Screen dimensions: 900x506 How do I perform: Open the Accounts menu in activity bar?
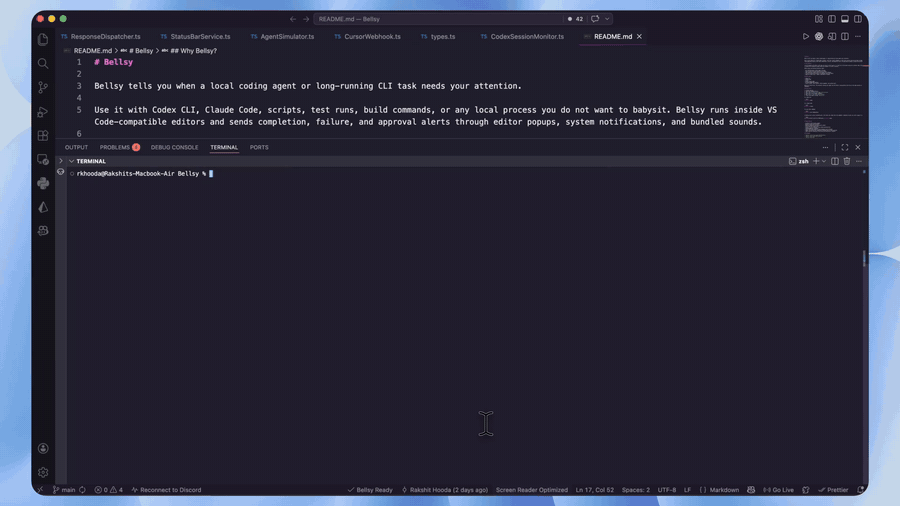click(x=43, y=448)
